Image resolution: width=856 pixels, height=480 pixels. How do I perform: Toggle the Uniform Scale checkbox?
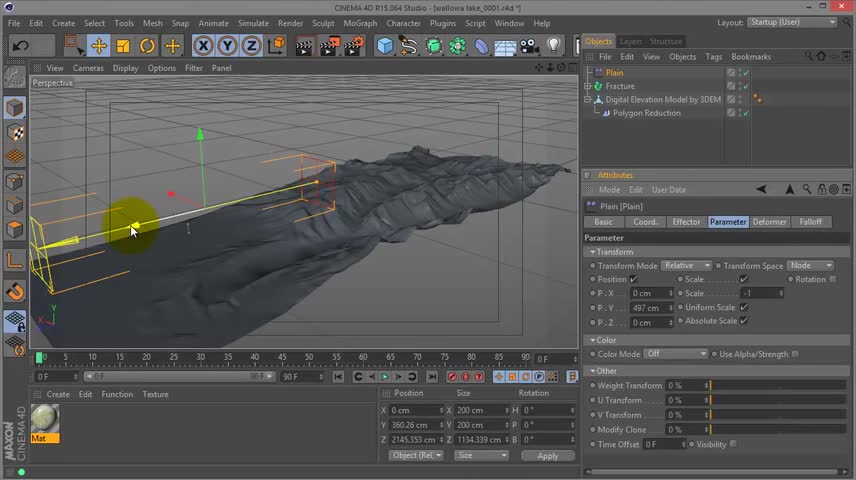pos(743,308)
